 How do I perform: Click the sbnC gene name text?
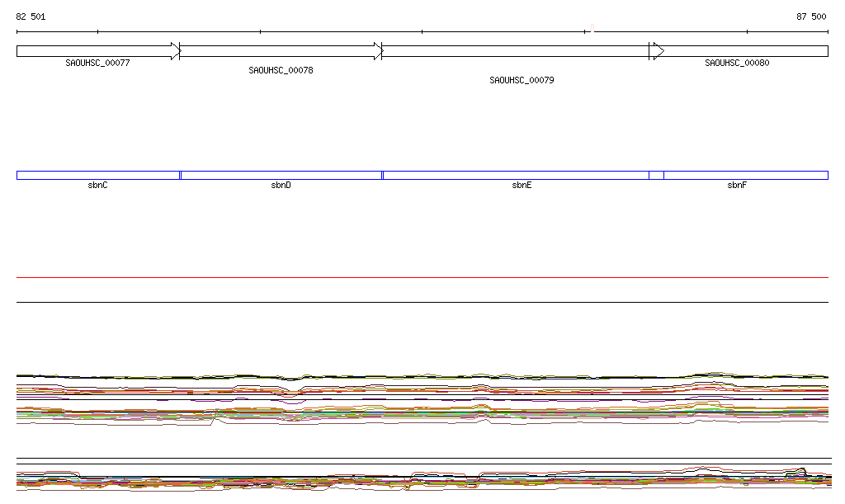[97, 186]
